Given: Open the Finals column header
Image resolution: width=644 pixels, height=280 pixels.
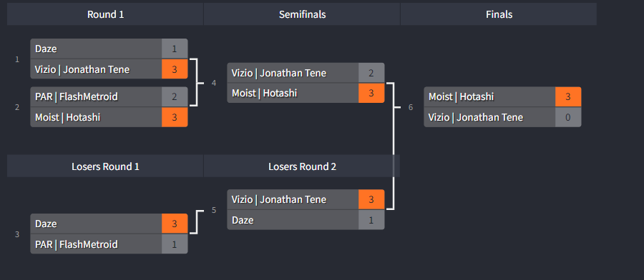Looking at the screenshot, I should 499,14.
